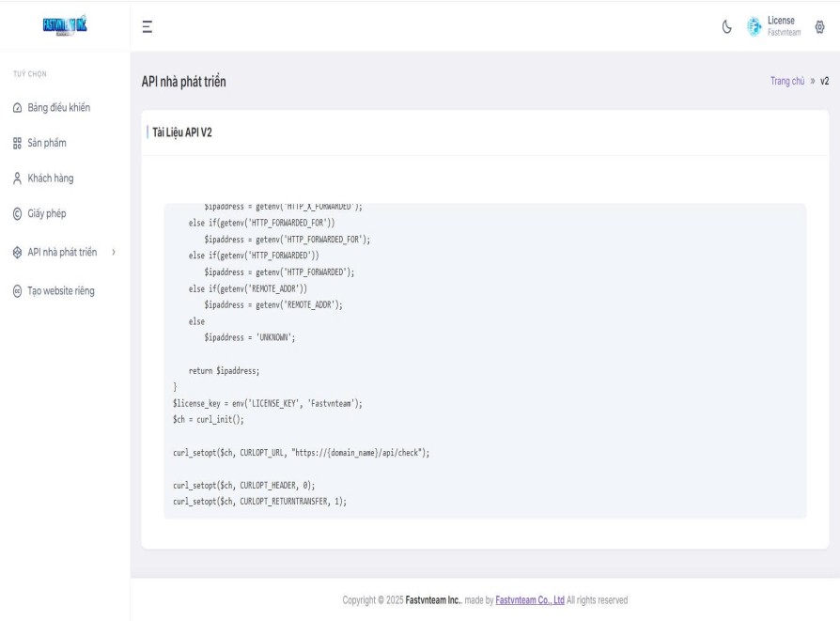Select Giấy phép in the sidebar

point(47,214)
